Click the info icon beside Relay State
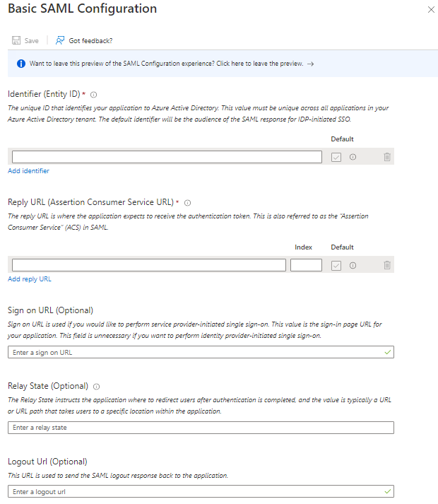Image resolution: width=438 pixels, height=504 pixels. click(x=96, y=387)
